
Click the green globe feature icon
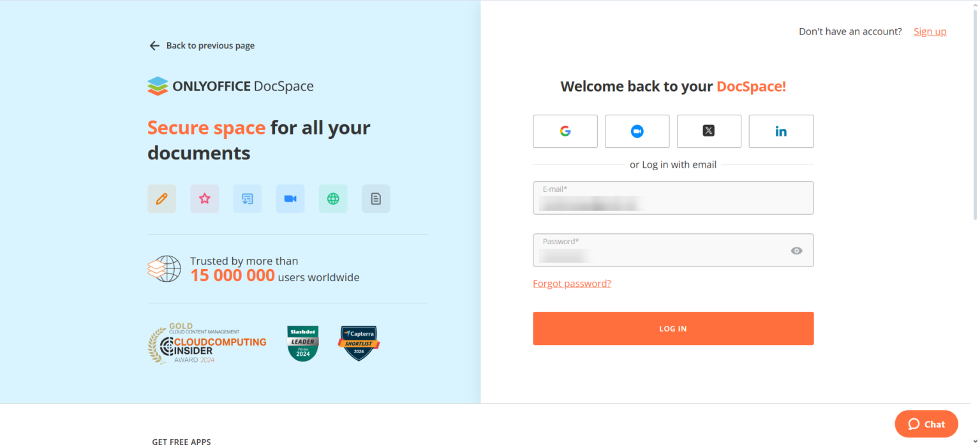[333, 198]
